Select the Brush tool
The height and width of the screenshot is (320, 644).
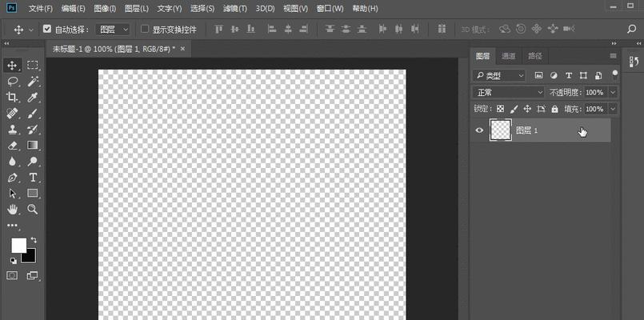point(33,114)
